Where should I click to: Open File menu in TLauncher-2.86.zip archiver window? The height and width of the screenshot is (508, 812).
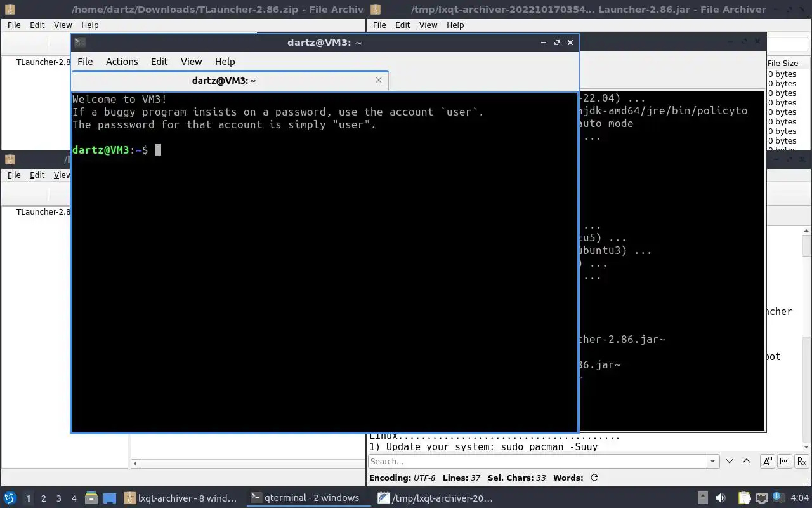tap(14, 25)
